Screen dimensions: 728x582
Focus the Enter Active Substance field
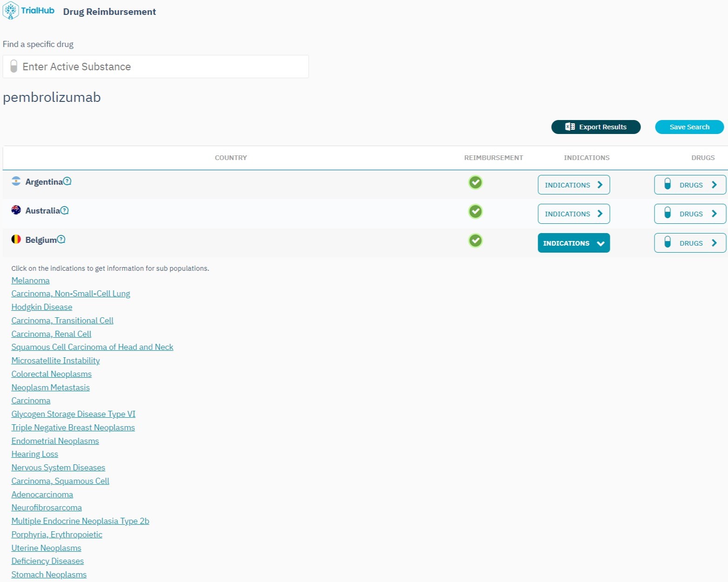[x=155, y=67]
